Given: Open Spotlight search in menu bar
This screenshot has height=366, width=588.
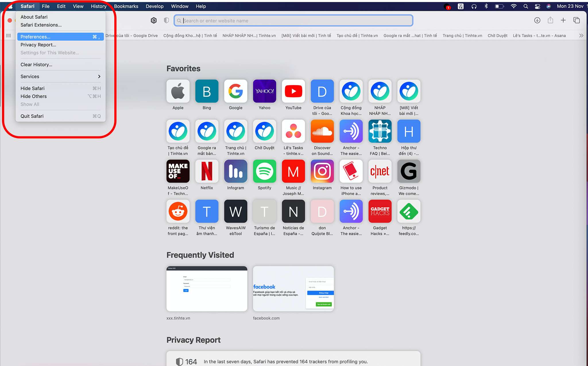Looking at the screenshot, I should [526, 6].
